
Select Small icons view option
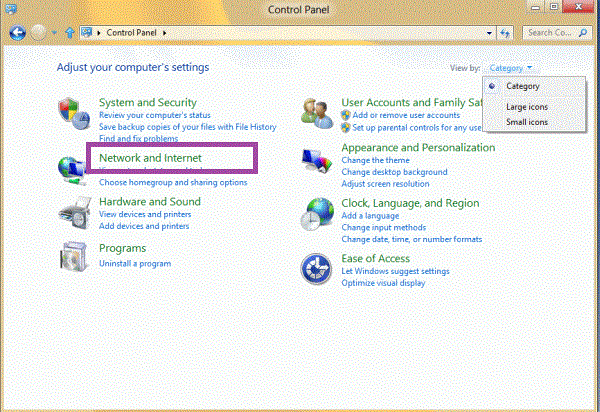coord(527,122)
